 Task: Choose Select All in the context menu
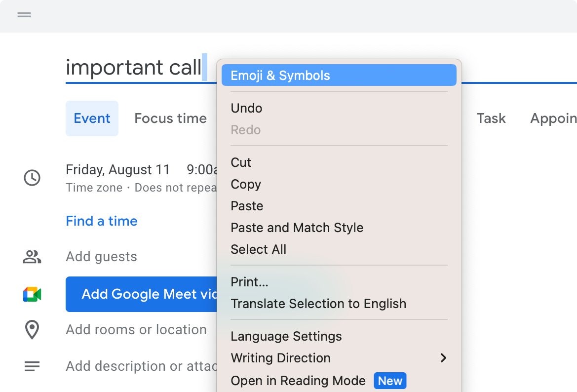339,249
